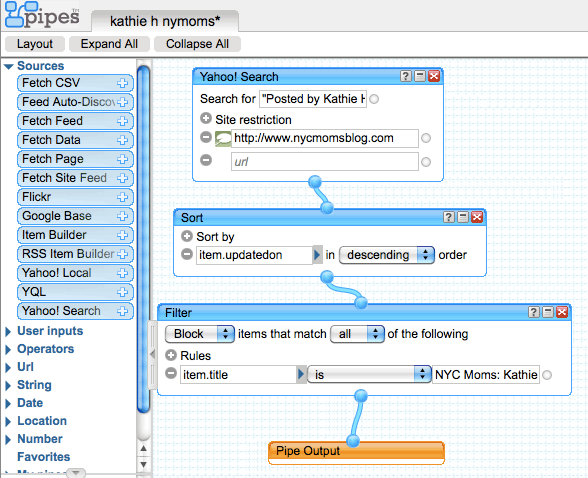Expand the Url category
The height and width of the screenshot is (478, 588).
click(x=8, y=367)
